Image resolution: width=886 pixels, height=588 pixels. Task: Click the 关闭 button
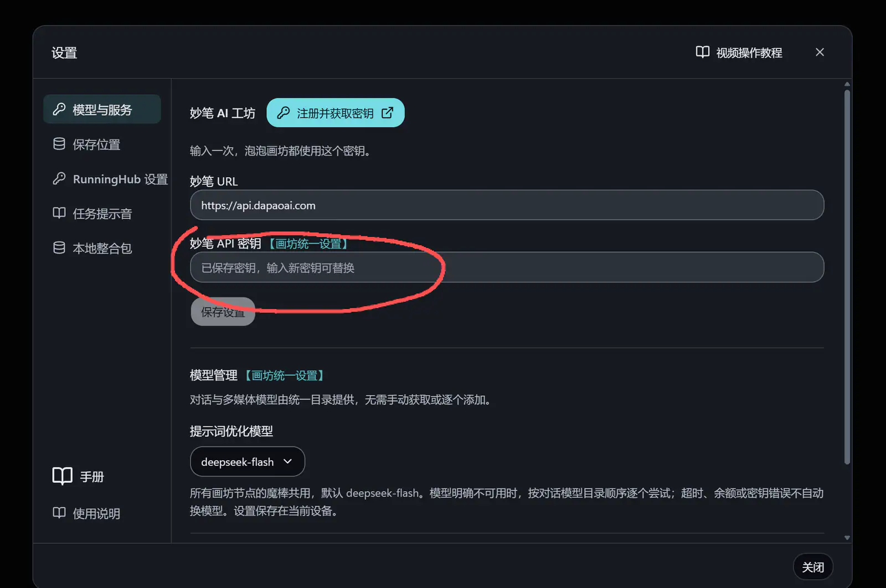tap(813, 567)
